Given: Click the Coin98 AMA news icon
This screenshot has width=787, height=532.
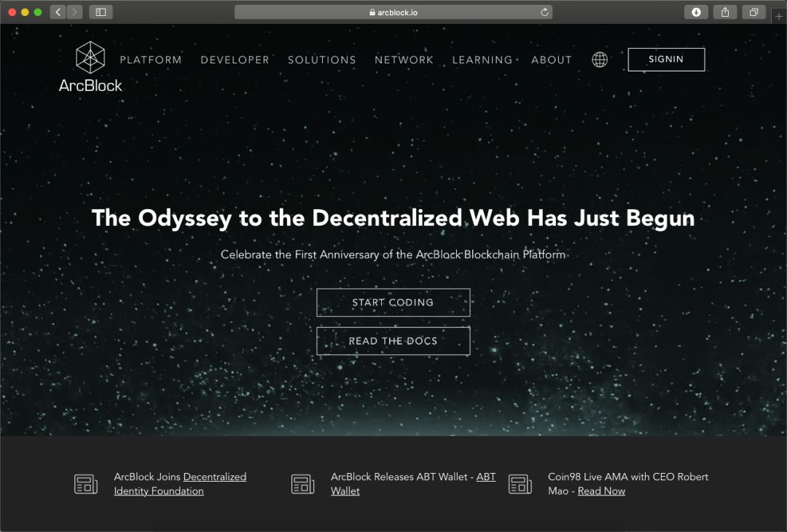Looking at the screenshot, I should click(520, 485).
